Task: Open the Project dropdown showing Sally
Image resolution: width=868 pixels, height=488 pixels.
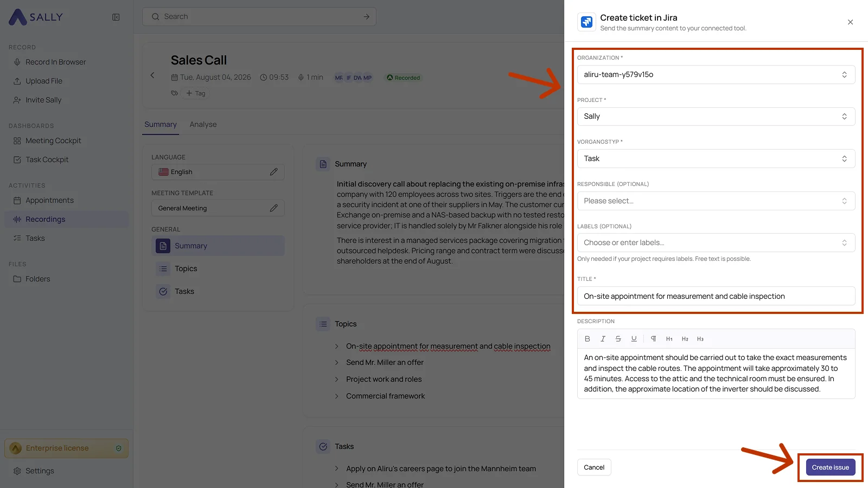Action: [x=716, y=117]
